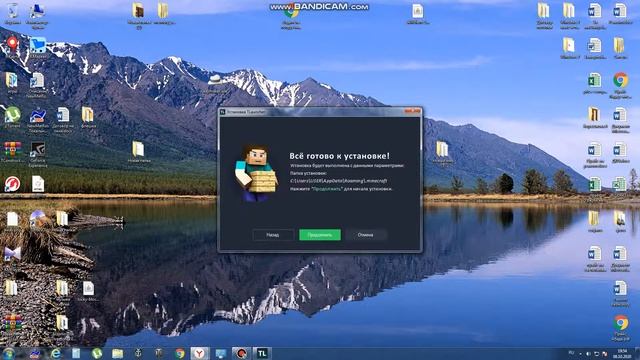640x360 pixels.
Task: Open the monitor icon app in taskbar
Action: click(220, 353)
